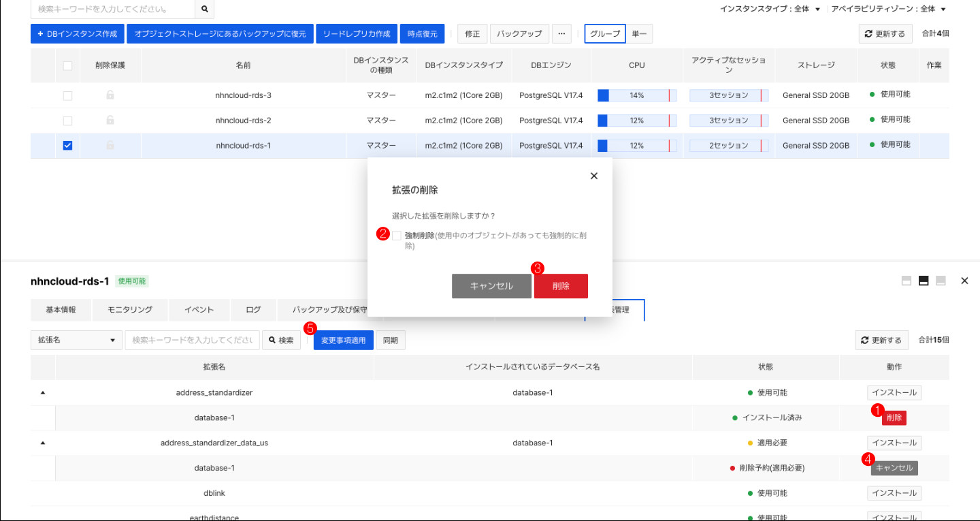The height and width of the screenshot is (521, 980).
Task: Check the nhncloud-rds-3 row checkbox
Action: click(x=67, y=95)
